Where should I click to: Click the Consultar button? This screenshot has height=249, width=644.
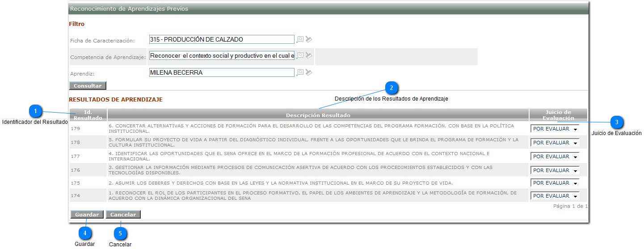[88, 86]
